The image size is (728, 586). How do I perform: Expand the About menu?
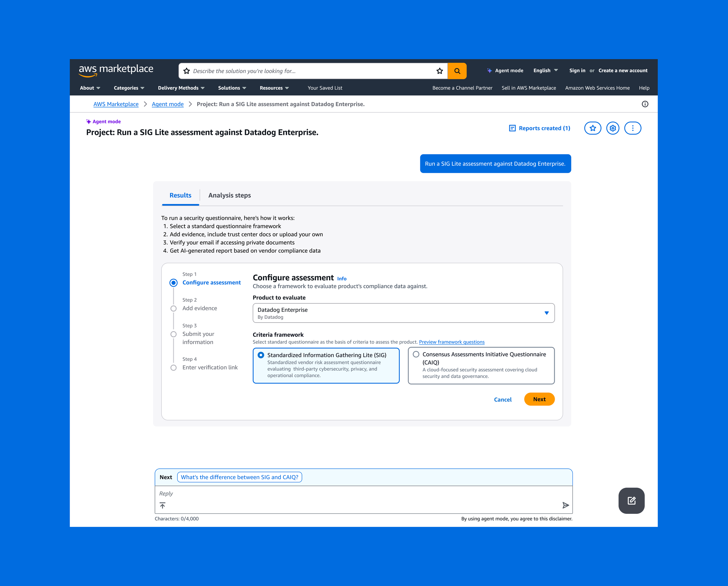pos(90,88)
